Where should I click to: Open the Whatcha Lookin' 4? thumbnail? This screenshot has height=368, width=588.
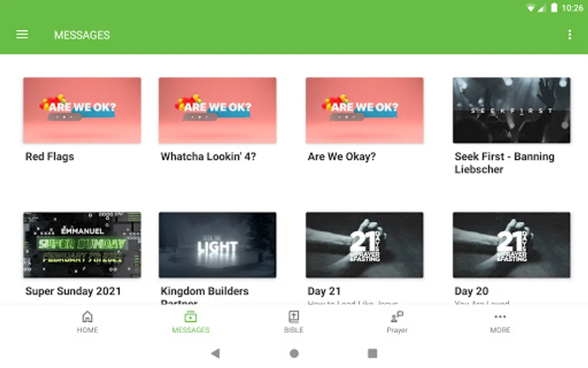pyautogui.click(x=218, y=110)
